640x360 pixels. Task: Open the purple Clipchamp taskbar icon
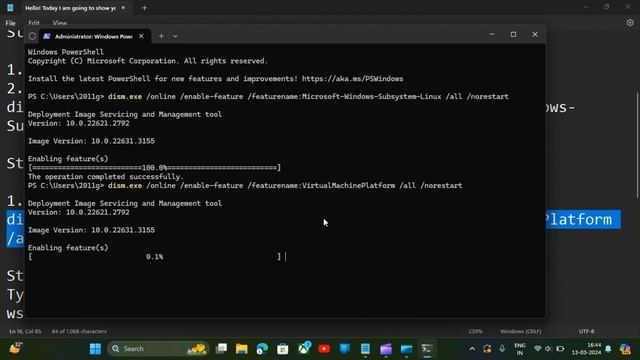[x=386, y=349]
